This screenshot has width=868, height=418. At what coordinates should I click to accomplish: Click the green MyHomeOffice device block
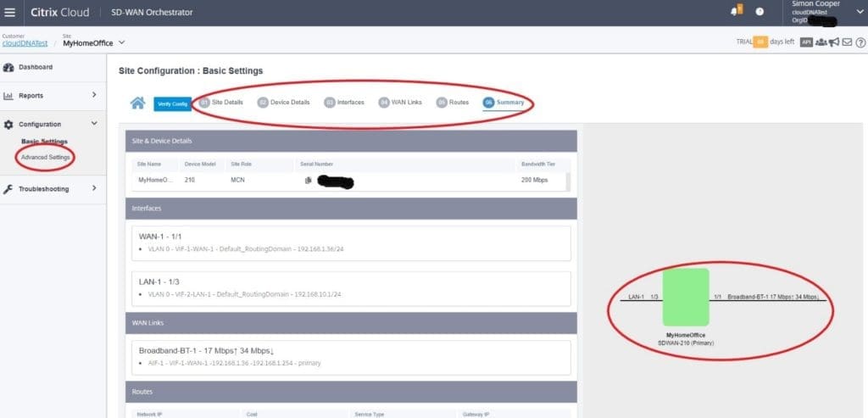pos(685,298)
